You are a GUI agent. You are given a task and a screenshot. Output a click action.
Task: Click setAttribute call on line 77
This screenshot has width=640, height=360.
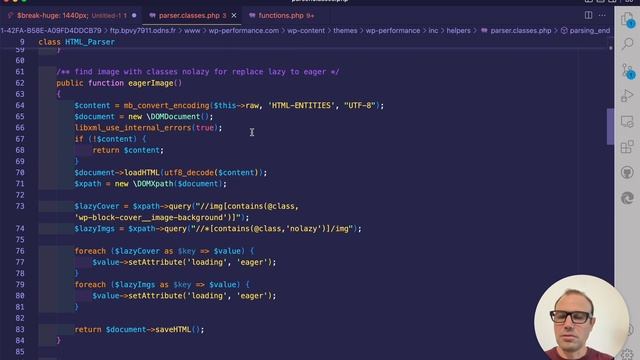pos(155,262)
